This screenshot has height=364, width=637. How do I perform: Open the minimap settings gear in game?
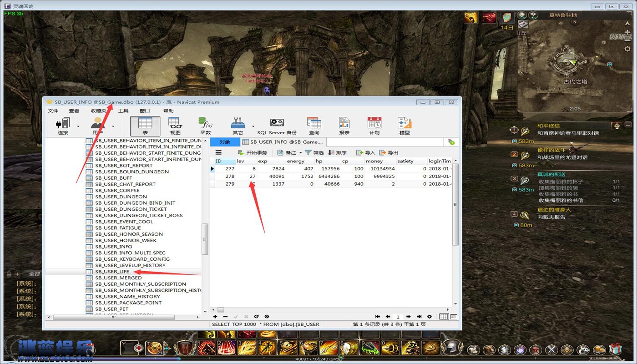pyautogui.click(x=627, y=49)
